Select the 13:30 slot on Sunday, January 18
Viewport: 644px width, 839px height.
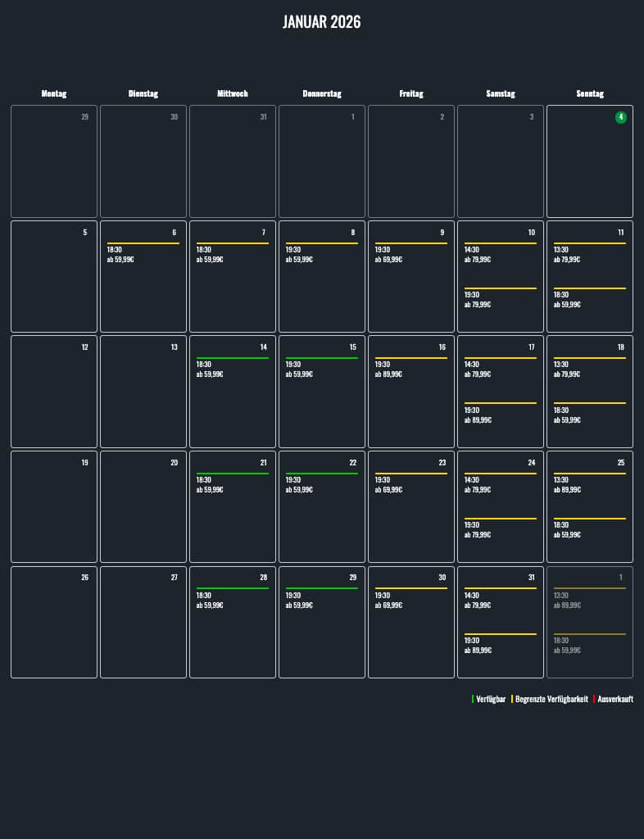(x=589, y=369)
